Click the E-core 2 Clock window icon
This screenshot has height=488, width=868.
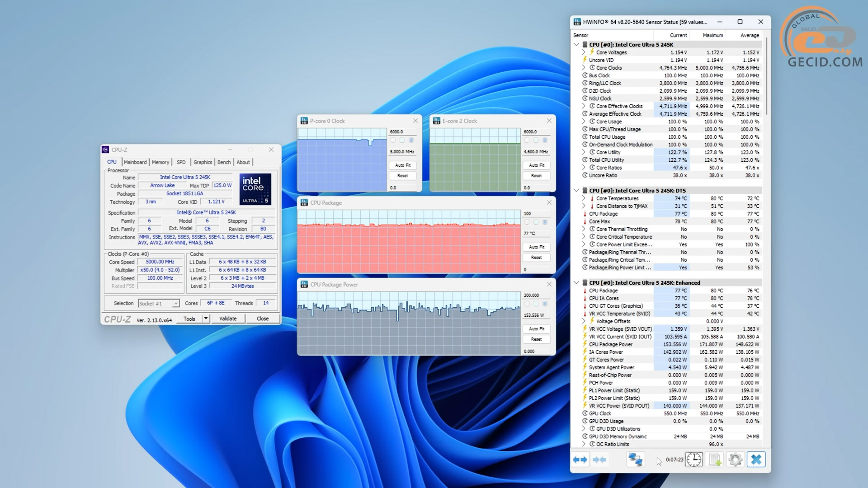(x=437, y=121)
